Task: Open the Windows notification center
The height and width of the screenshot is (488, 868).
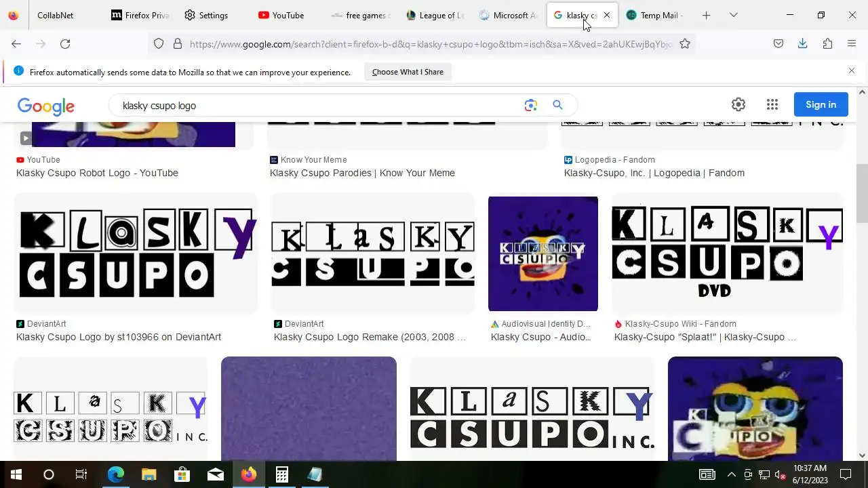Action: [x=846, y=474]
